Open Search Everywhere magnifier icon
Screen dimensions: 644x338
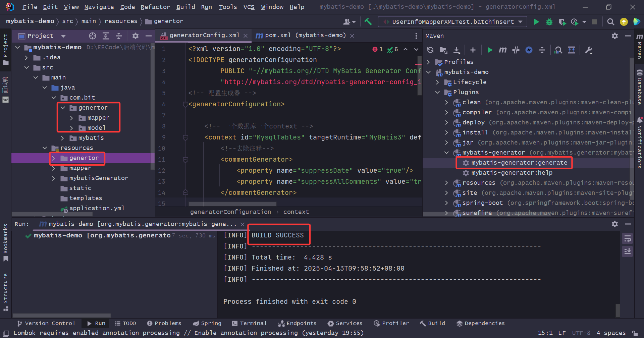(611, 22)
